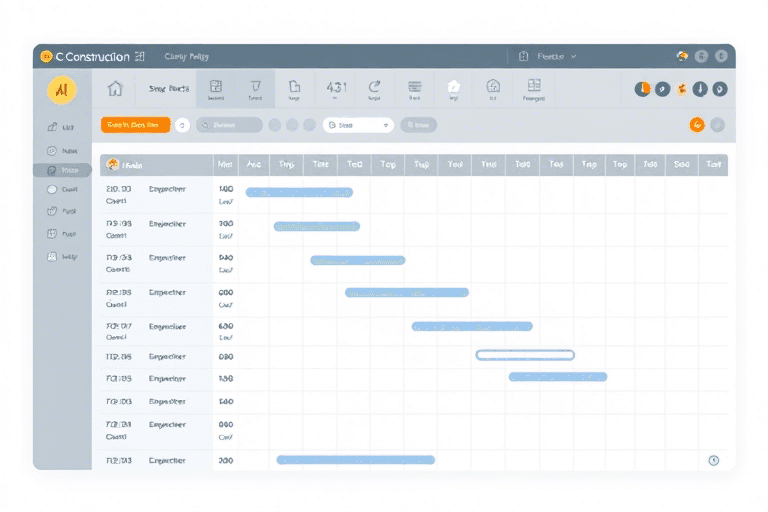
Task: Click the clock icon at bottom right of chart
Action: click(x=713, y=460)
